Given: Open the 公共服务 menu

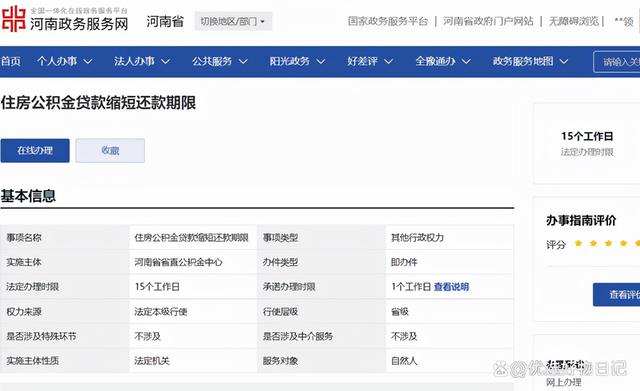Looking at the screenshot, I should (x=220, y=62).
